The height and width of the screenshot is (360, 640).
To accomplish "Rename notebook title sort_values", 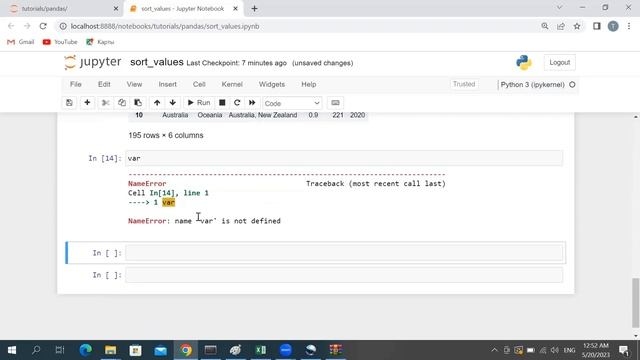I will (157, 62).
